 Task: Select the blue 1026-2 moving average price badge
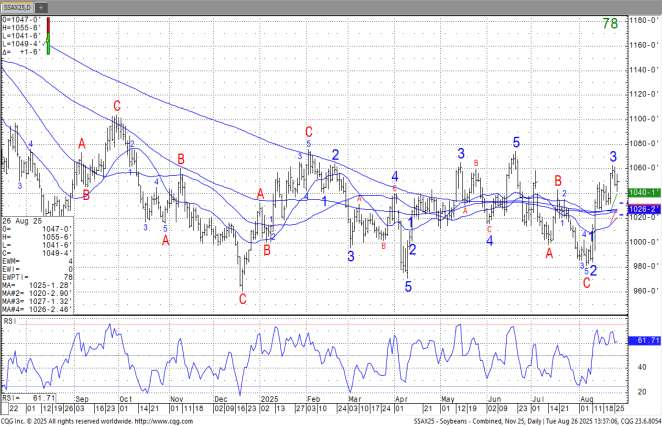643,208
